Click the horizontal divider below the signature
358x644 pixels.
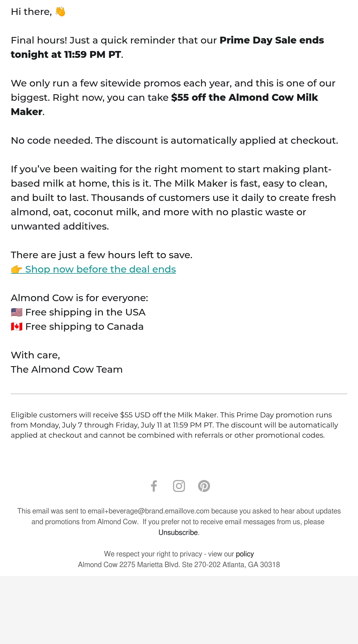tap(179, 394)
